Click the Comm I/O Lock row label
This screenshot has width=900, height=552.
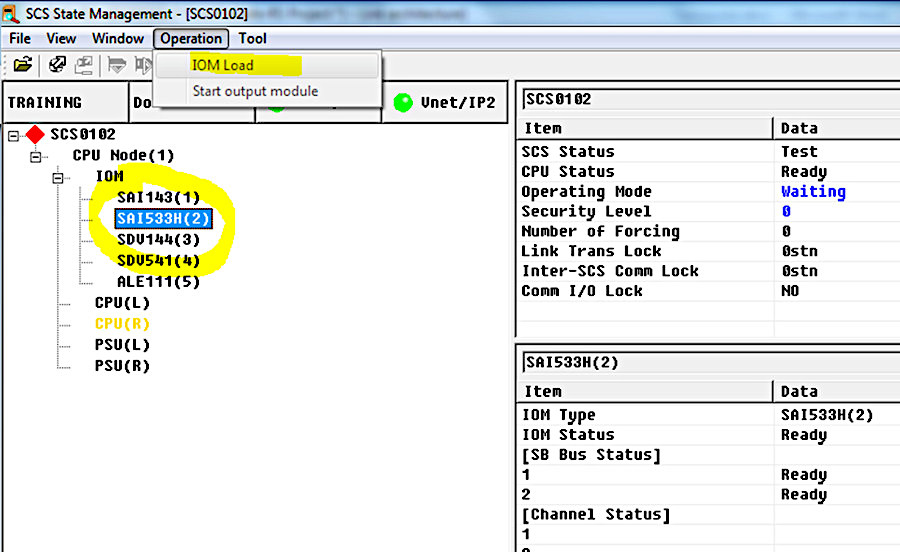tap(581, 291)
